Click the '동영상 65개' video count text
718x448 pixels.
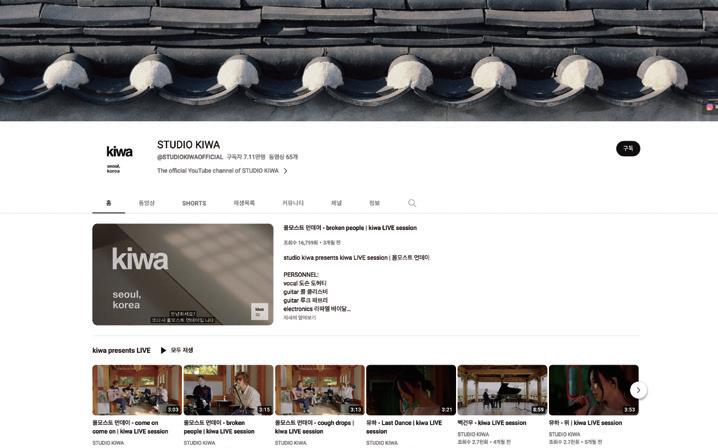pos(283,157)
